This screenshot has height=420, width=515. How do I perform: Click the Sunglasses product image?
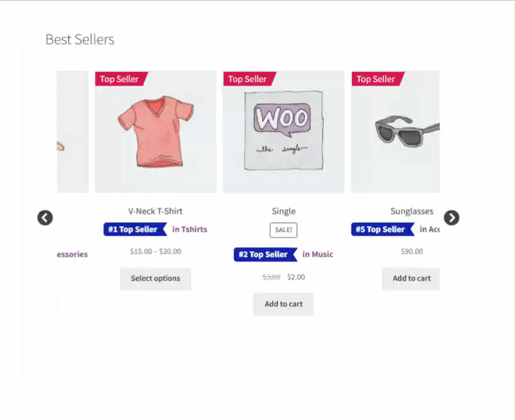coord(395,131)
